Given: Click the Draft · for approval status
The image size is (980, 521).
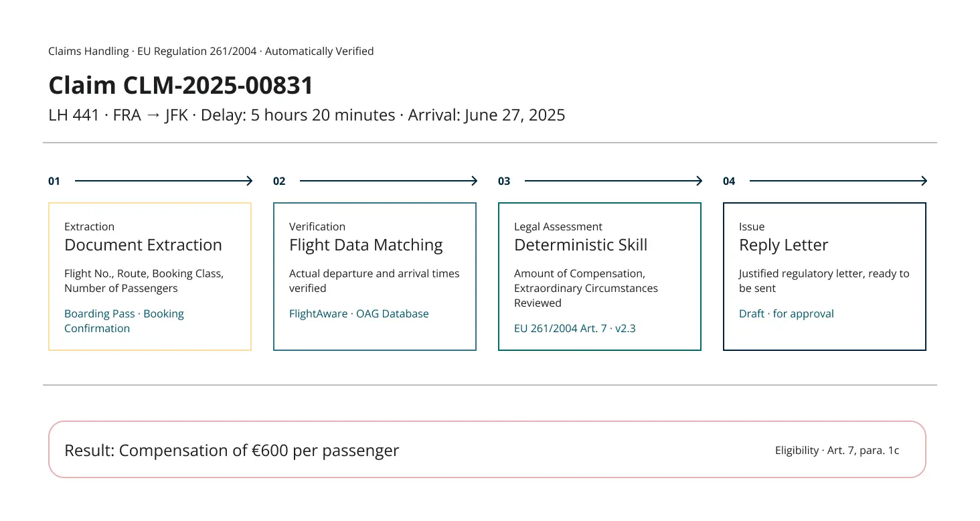Looking at the screenshot, I should click(x=787, y=313).
